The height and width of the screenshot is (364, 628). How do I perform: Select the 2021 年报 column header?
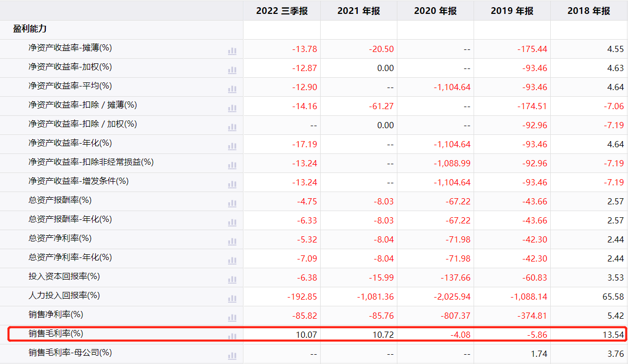point(358,11)
